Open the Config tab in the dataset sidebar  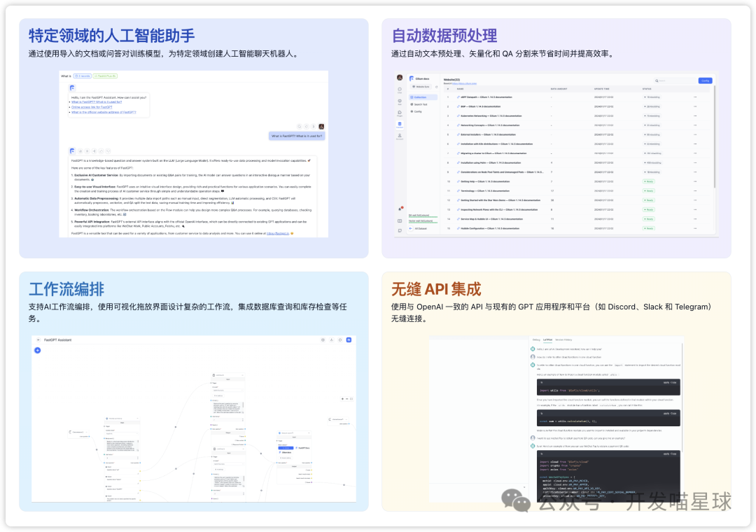(417, 111)
